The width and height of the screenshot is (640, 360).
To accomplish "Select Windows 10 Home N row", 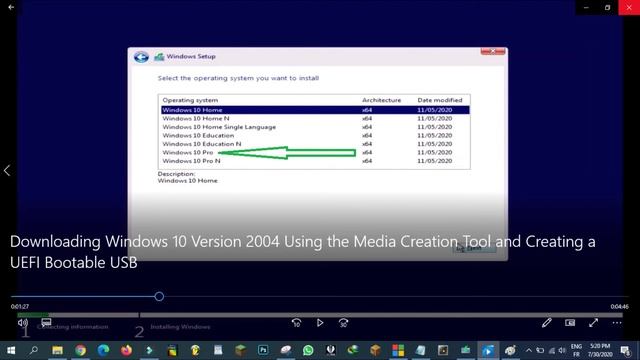I will [315, 118].
